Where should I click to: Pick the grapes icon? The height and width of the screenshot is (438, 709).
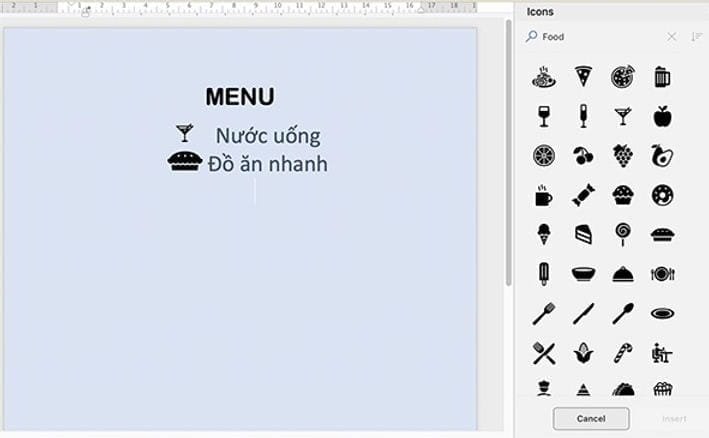click(623, 156)
